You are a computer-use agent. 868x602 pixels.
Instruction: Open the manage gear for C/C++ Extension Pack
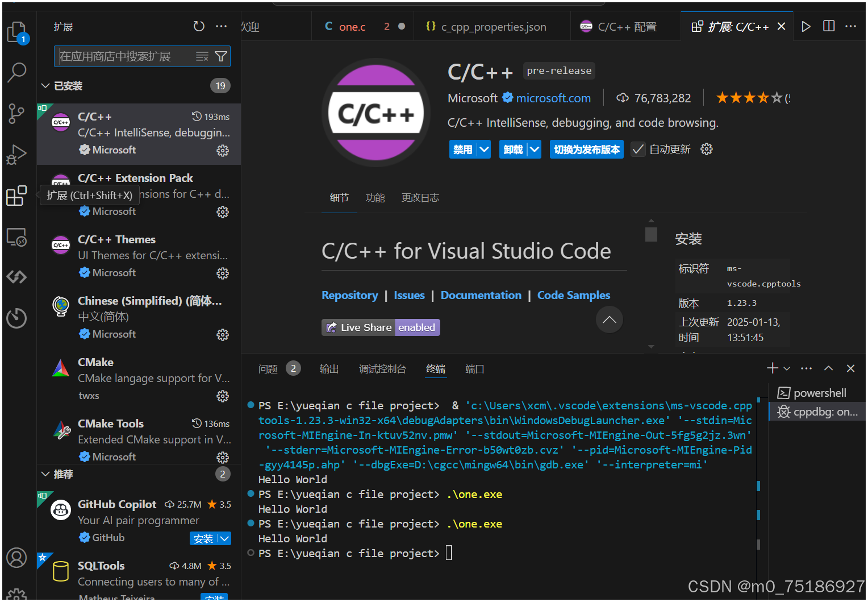(223, 211)
